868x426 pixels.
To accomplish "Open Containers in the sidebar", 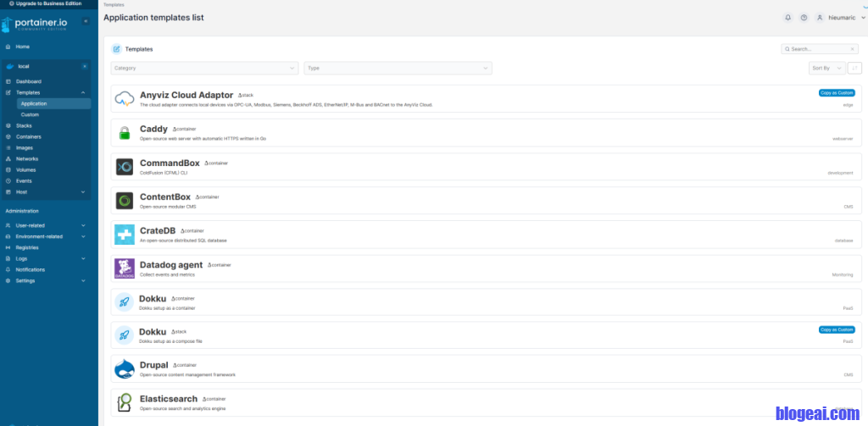I will tap(29, 136).
